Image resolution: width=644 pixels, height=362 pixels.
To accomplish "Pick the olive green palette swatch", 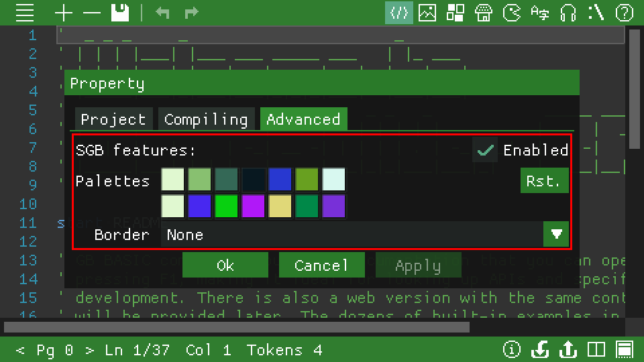I will [307, 180].
